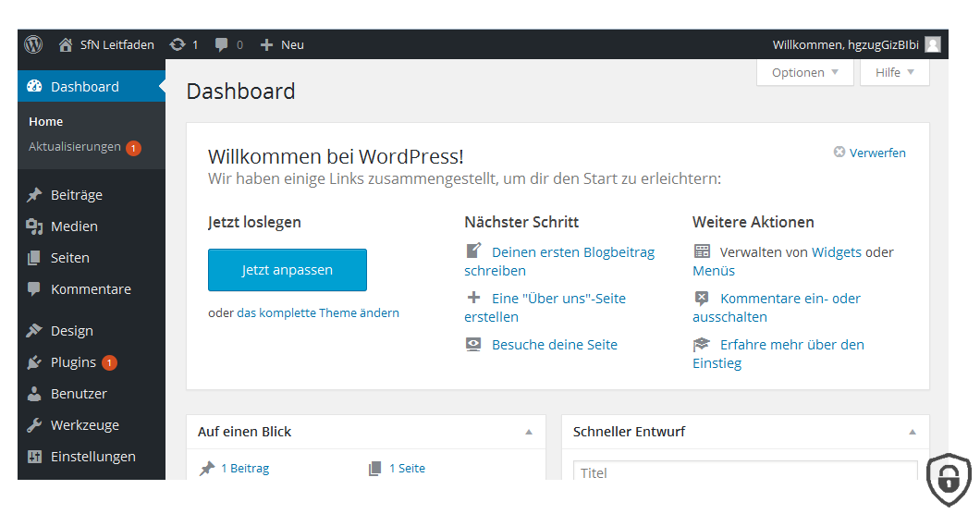Screen dimensions: 980x514
Task: Open the Kommentare menu
Action: 92,288
